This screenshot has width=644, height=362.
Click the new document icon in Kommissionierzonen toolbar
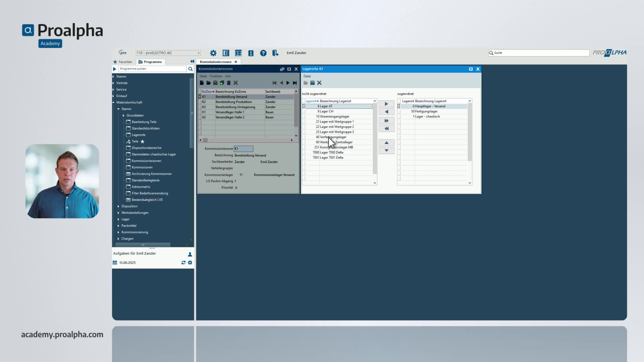(x=201, y=83)
